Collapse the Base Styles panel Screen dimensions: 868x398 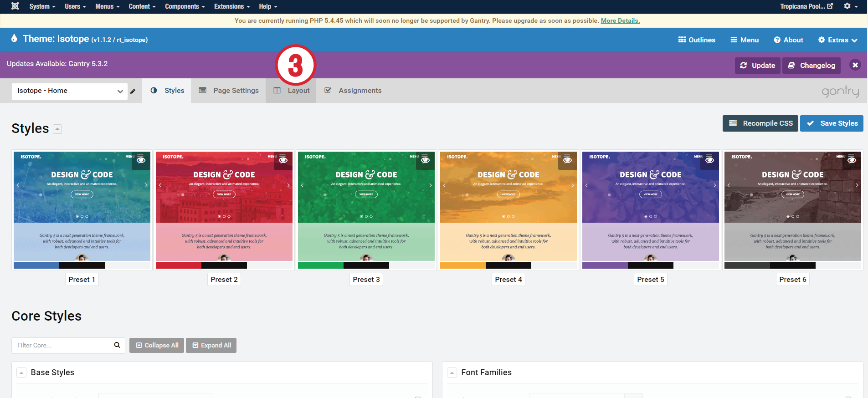click(21, 372)
